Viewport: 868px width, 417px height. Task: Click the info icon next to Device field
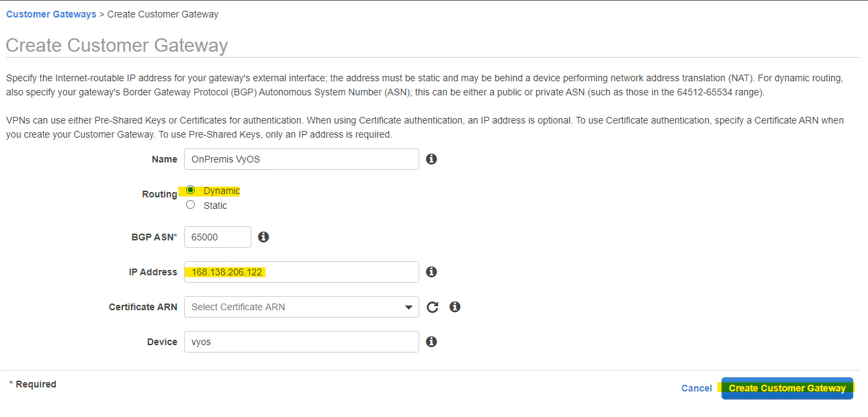tap(431, 342)
